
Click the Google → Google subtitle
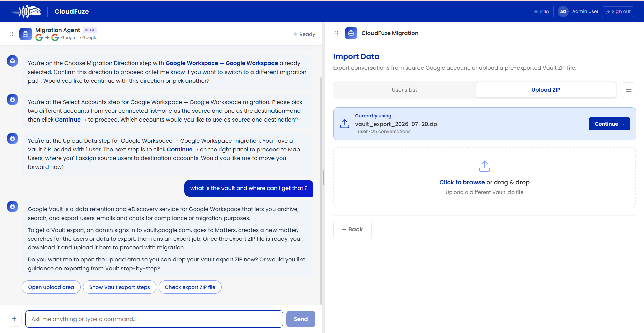coord(79,38)
